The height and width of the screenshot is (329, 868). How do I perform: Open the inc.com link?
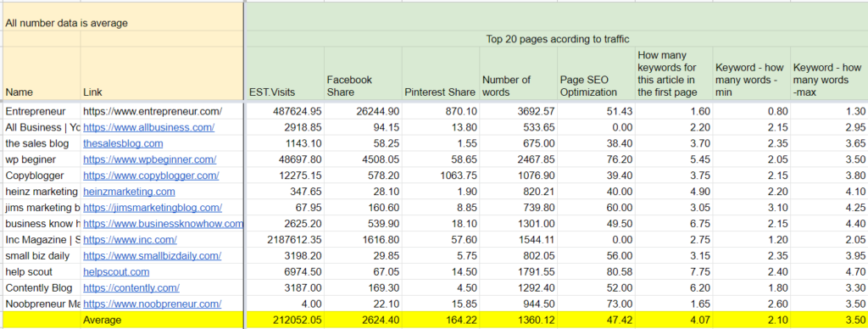click(x=130, y=240)
